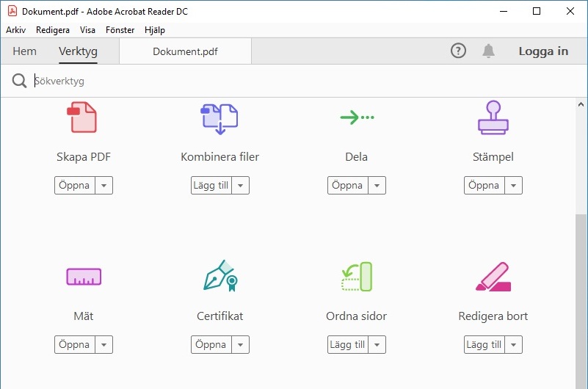Switch to the Hem tab
588x389 pixels.
pyautogui.click(x=24, y=51)
